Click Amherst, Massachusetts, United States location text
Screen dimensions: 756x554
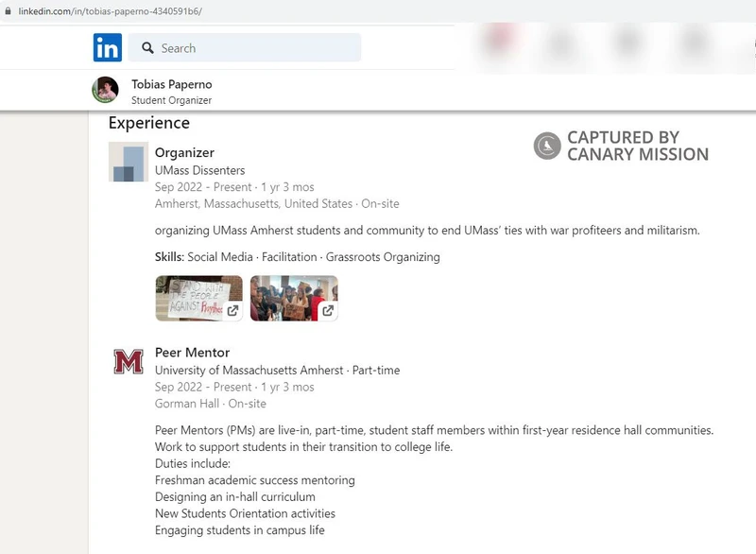253,203
